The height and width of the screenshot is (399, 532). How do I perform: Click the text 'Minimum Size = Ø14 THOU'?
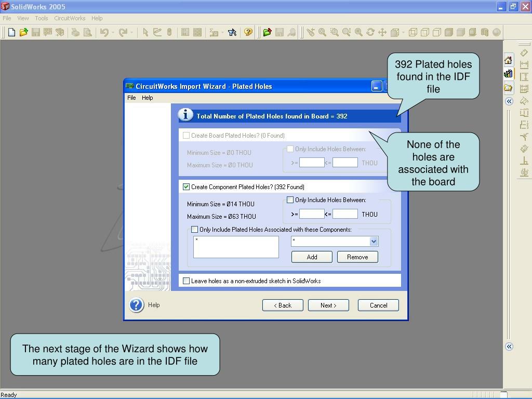(220, 204)
